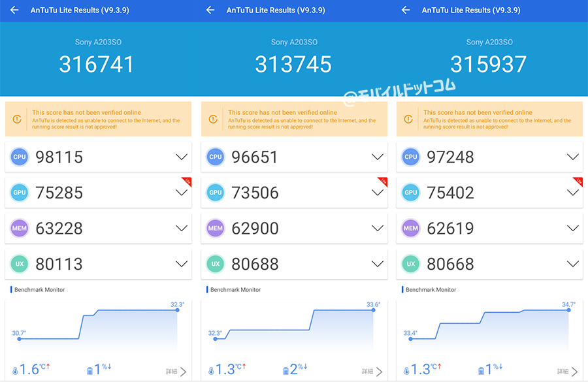Open the temperature graph peaking at 34.7°
Image resolution: width=588 pixels, height=382 pixels.
tap(490, 327)
